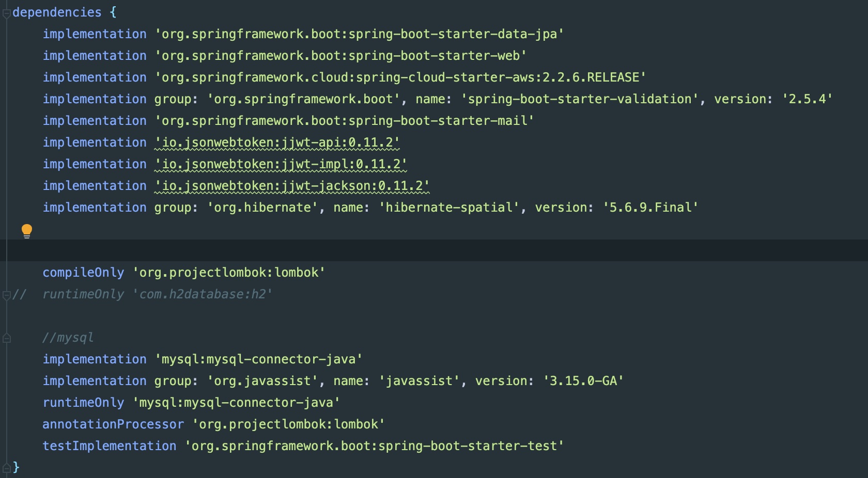Click commented 'com.h2database:h2' text

(203, 294)
